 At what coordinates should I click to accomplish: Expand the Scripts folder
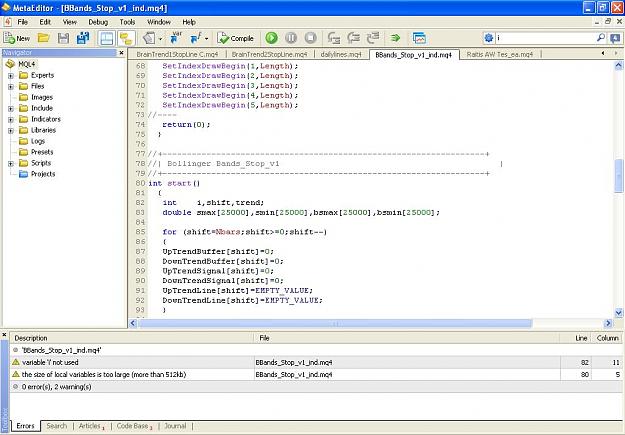11,163
